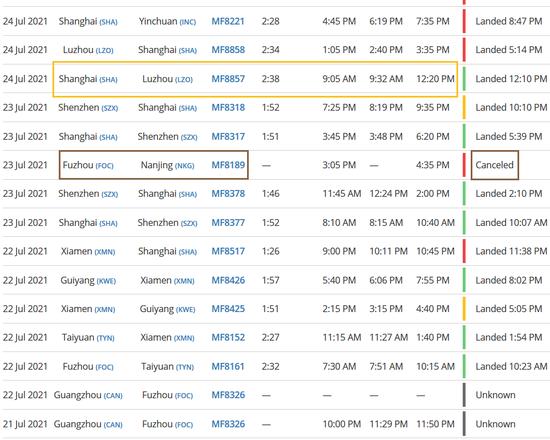This screenshot has width=550, height=440.
Task: Click the NKG airport code for Nanjing
Action: [x=185, y=166]
